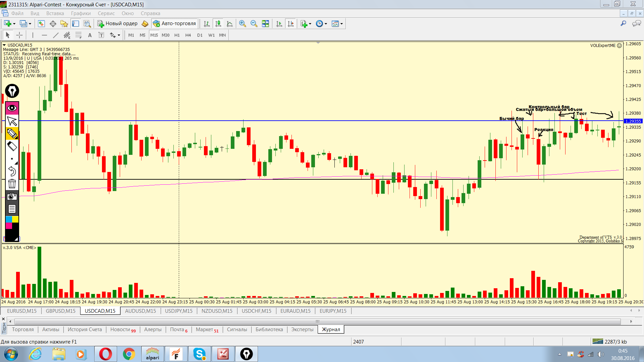Viewport: 644px width, 362px height.
Task: Select the text A tool
Action: click(x=90, y=35)
